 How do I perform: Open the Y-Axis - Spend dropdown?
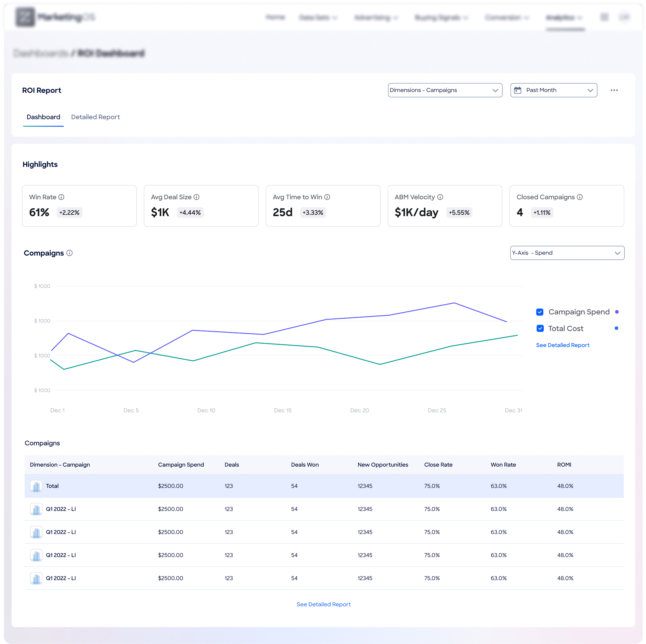point(567,253)
